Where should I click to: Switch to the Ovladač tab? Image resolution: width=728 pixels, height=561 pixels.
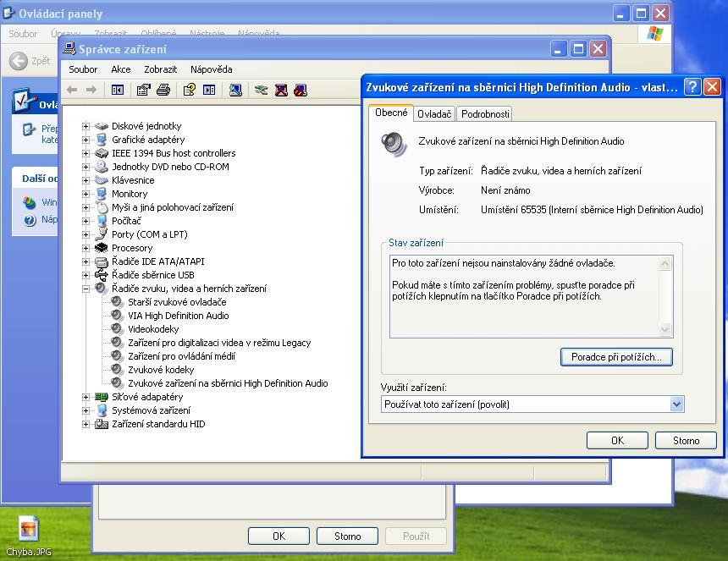click(434, 114)
